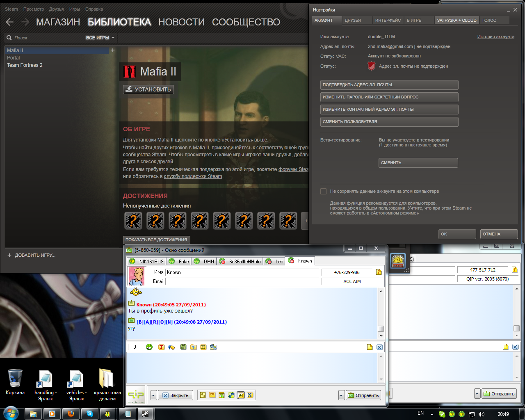The width and height of the screenshot is (525, 420).
Task: Open dropdown arrow beside Закрыть button
Action: click(x=154, y=395)
